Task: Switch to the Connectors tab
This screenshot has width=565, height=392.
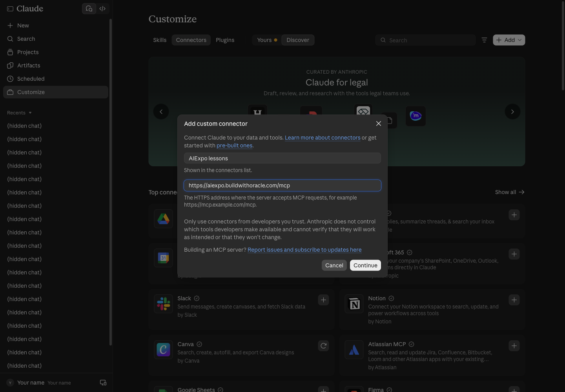Action: (x=191, y=40)
